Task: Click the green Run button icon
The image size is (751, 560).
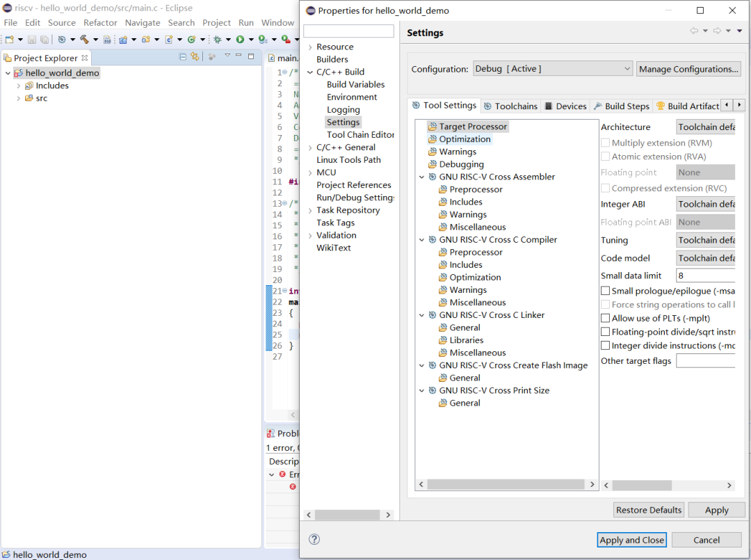Action: coord(240,39)
